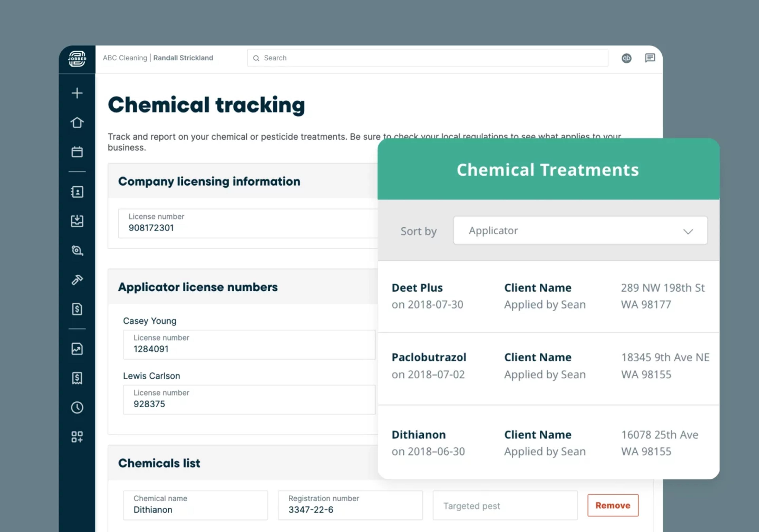
Task: Open the messages chat icon
Action: tap(650, 58)
